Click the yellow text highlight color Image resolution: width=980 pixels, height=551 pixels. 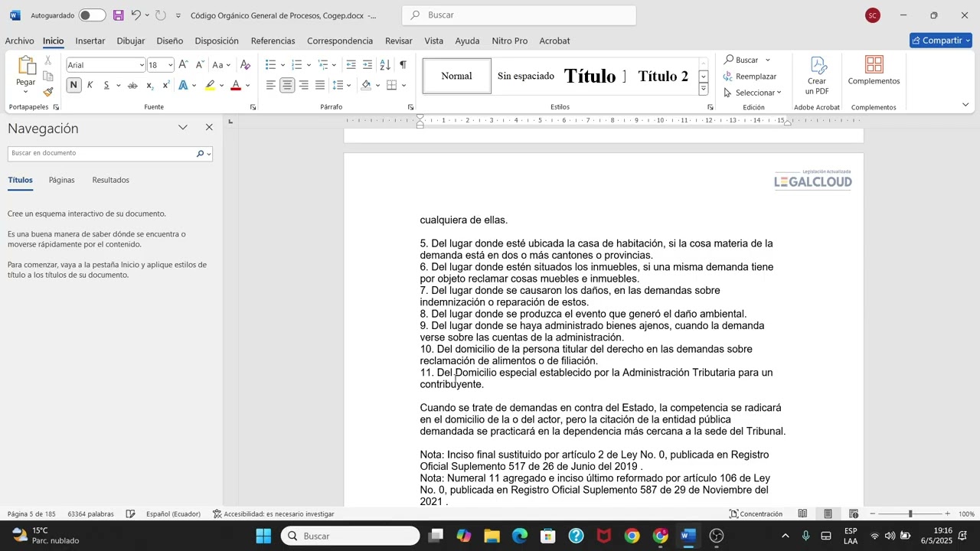tap(211, 85)
